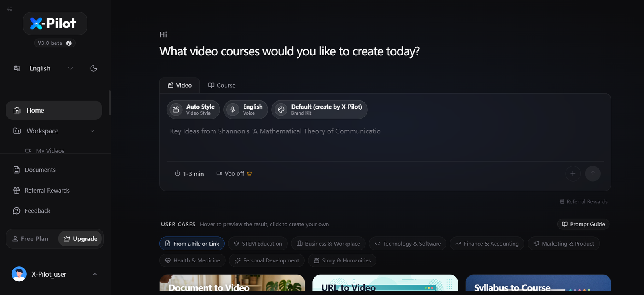Select the Story & Humanities category

point(342,260)
